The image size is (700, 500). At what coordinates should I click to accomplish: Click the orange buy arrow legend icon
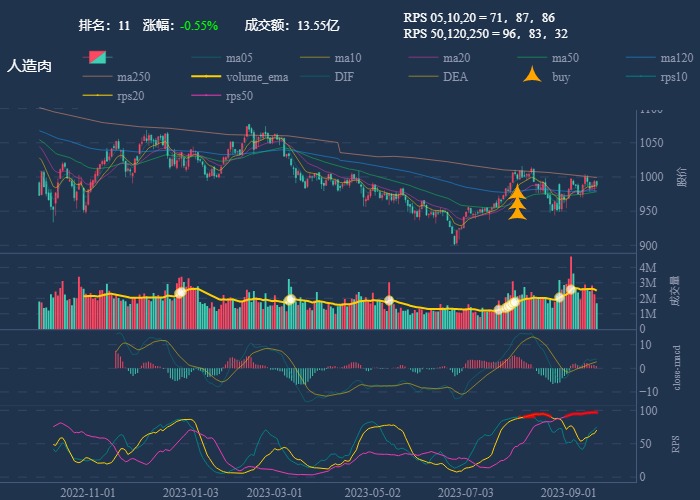tap(532, 76)
